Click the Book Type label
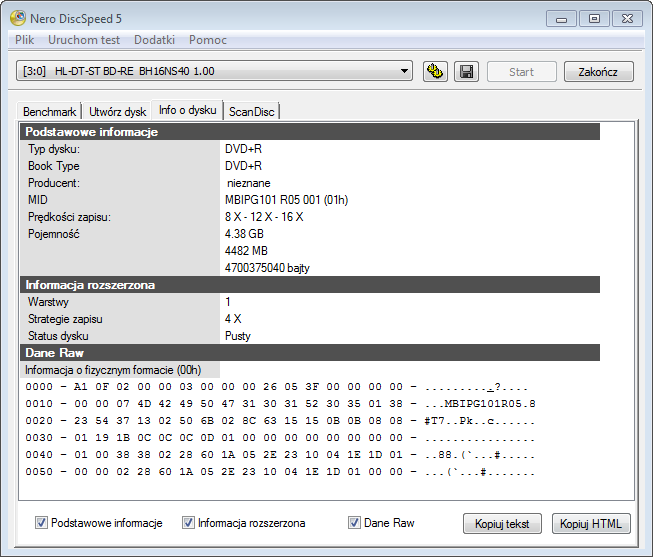Viewport: 653px width, 557px height. pyautogui.click(x=54, y=166)
